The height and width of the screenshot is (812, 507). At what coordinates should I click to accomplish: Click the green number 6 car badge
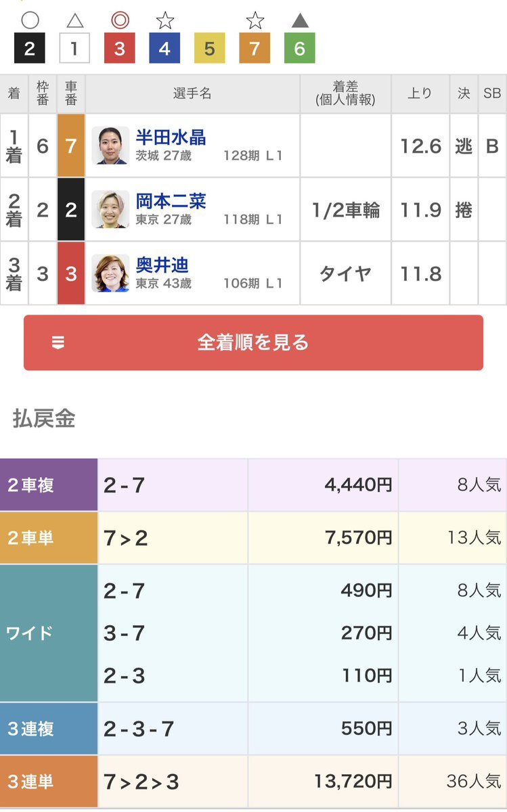(299, 48)
